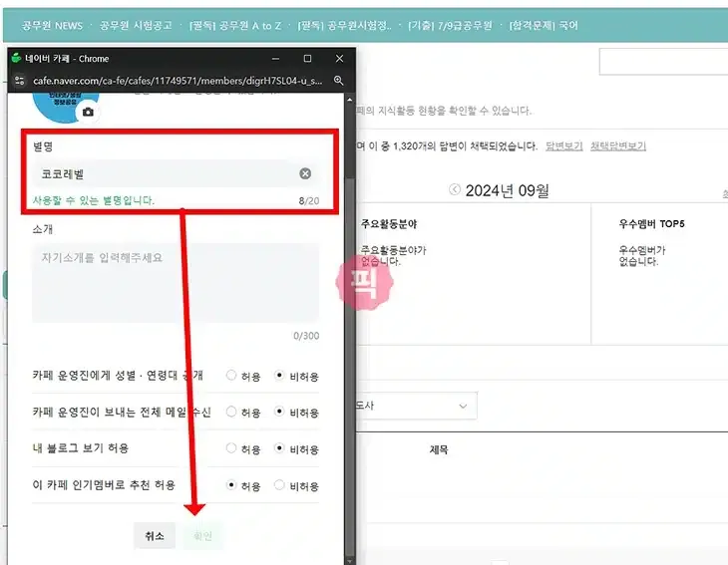The width and height of the screenshot is (728, 565).
Task: Open [합격문제] 국어 menu item
Action: tap(544, 26)
